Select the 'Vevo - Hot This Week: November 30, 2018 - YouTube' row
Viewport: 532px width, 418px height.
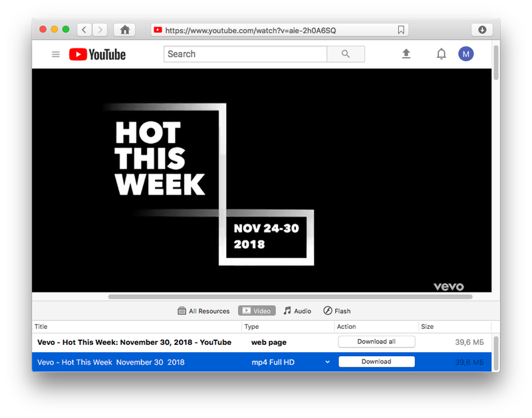pyautogui.click(x=261, y=342)
